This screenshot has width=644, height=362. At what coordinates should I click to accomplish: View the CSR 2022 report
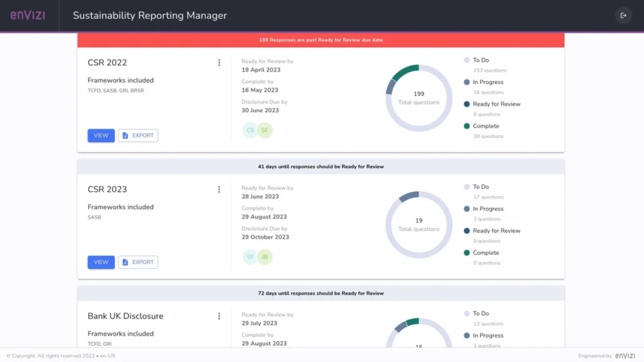[101, 136]
